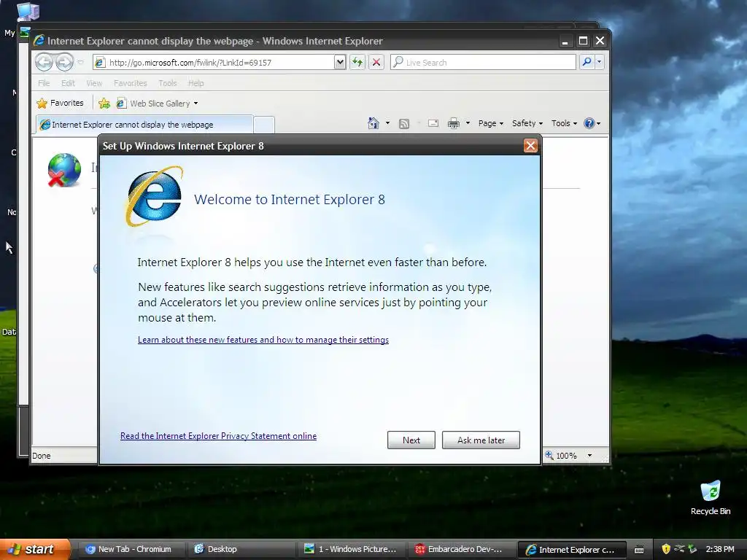Click the Read Mail envelope icon
Viewport: 747px width, 560px height.
point(433,123)
